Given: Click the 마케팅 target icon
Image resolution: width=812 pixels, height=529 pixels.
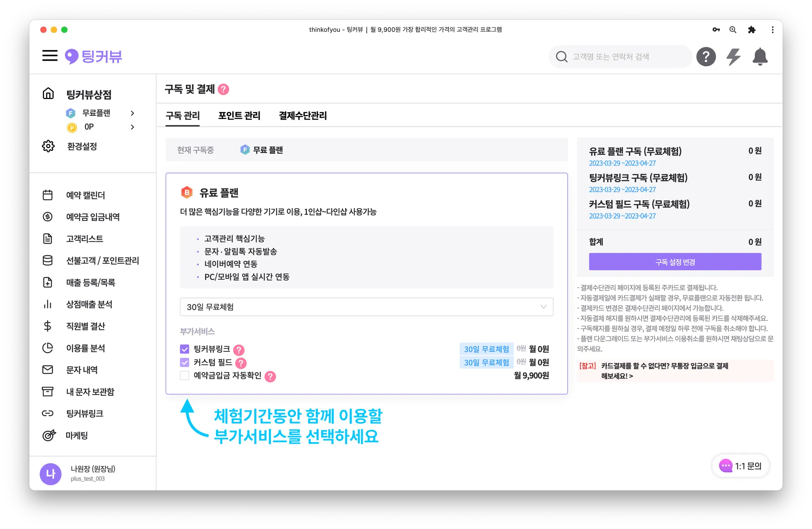Looking at the screenshot, I should point(48,435).
